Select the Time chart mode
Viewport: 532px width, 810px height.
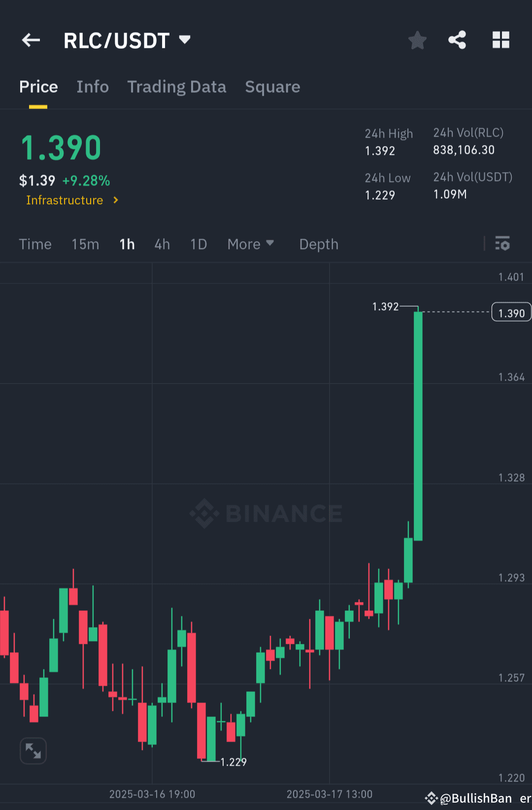click(35, 244)
